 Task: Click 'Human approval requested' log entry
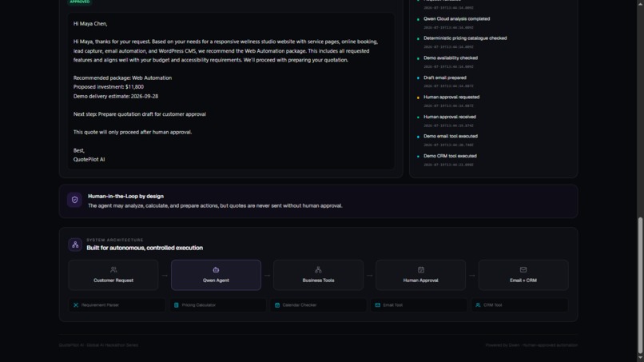click(x=451, y=97)
